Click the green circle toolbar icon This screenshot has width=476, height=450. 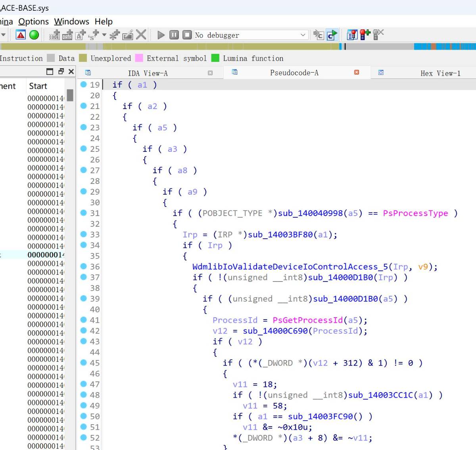click(x=34, y=35)
